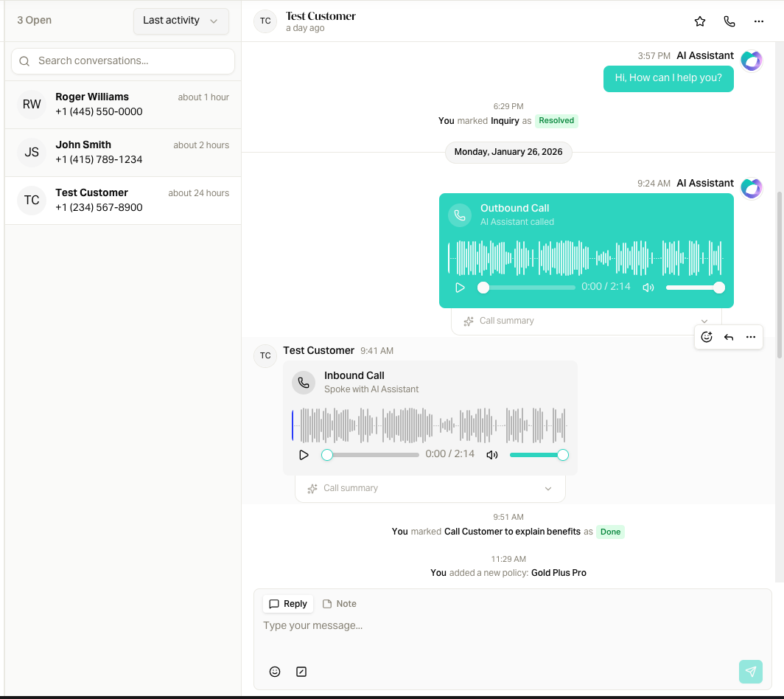The image size is (784, 699).
Task: Adjust Outbound Call volume slider
Action: tap(695, 288)
